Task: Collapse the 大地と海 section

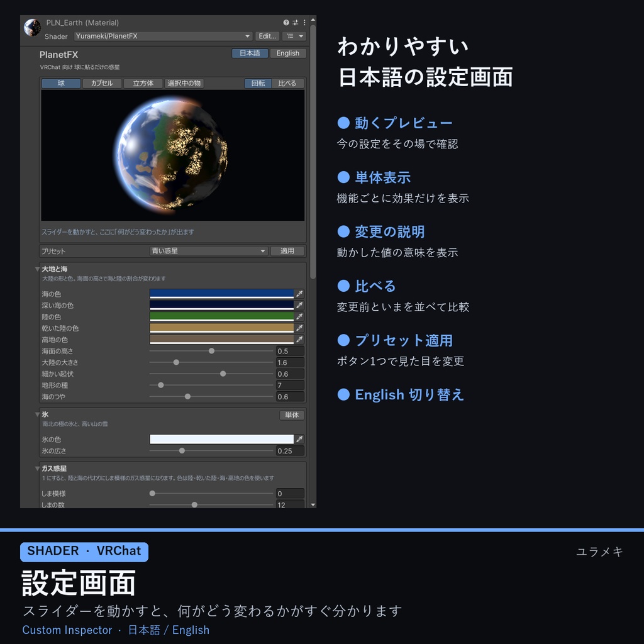Action: (37, 269)
